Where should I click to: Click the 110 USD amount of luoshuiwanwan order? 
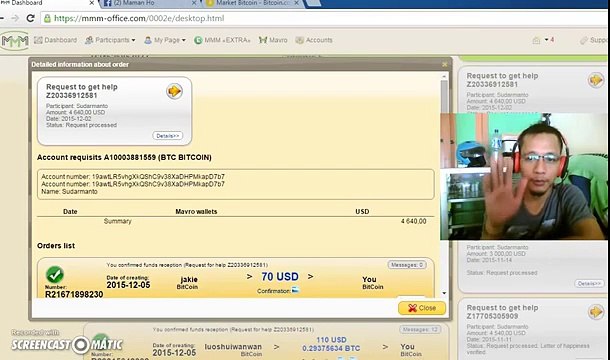(x=331, y=340)
